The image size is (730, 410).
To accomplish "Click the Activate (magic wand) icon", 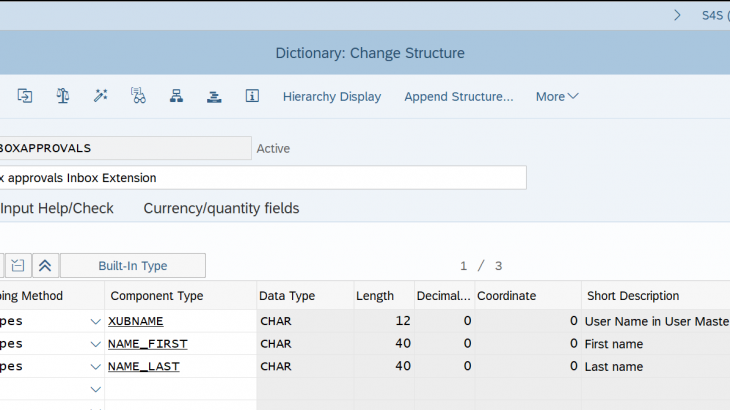I will [x=101, y=96].
